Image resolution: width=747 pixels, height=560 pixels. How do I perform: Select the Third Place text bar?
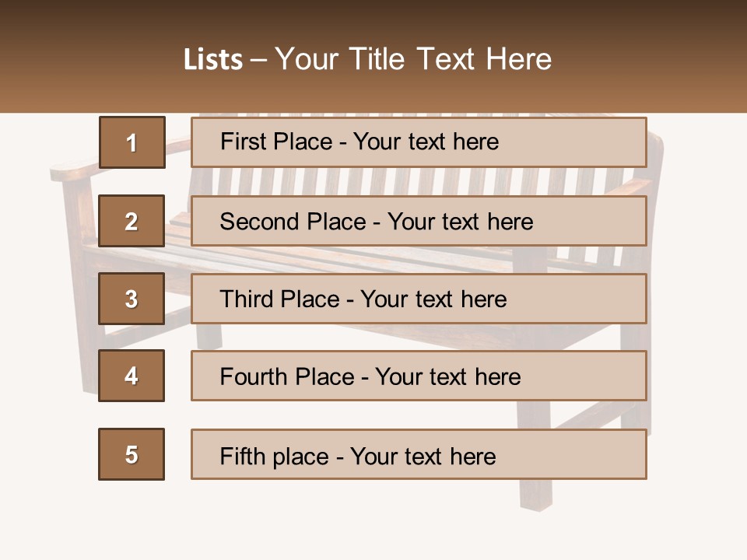coord(419,299)
